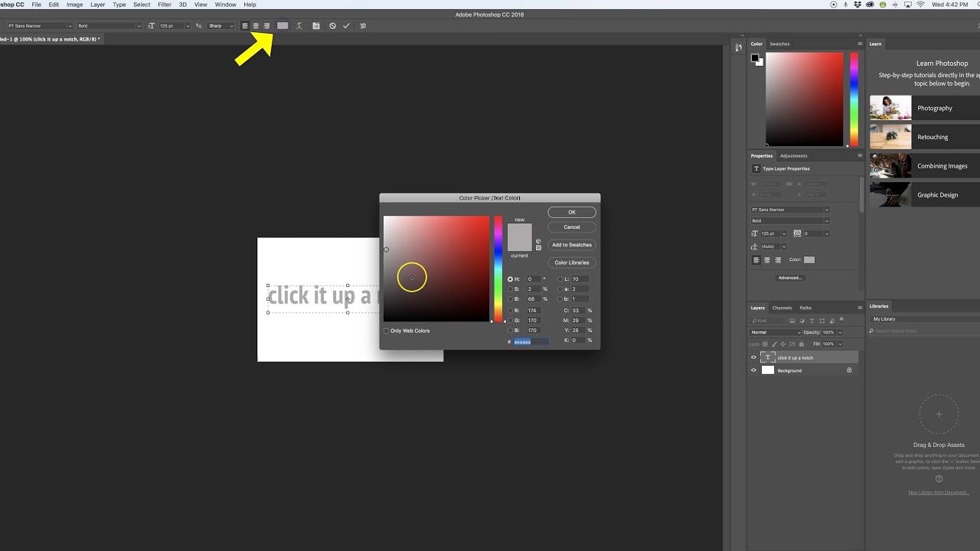Click Cancel in the Color Picker
Screen dimensions: 980x551
coord(572,227)
